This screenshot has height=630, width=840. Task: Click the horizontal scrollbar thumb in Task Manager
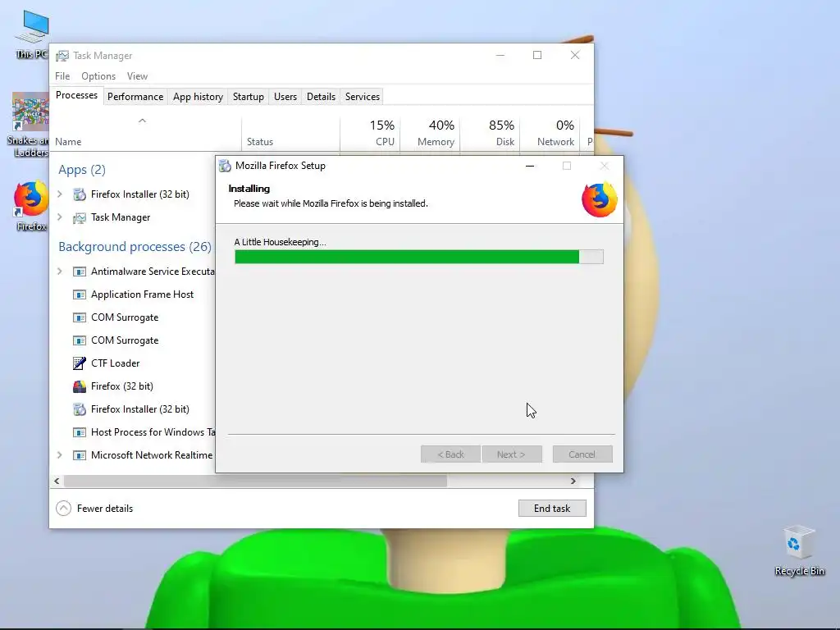click(256, 481)
